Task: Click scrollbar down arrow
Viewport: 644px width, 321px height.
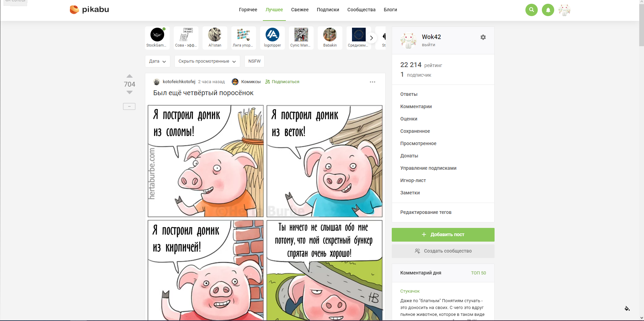Action: 641,318
